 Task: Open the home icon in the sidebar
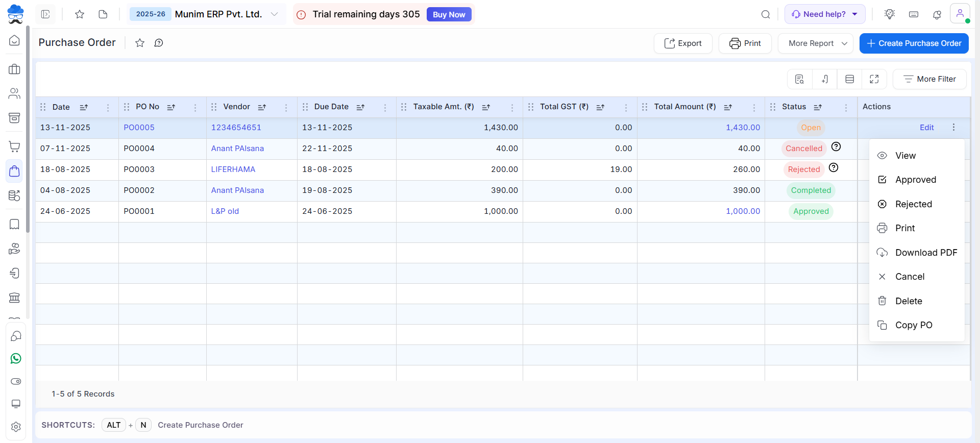coord(15,40)
